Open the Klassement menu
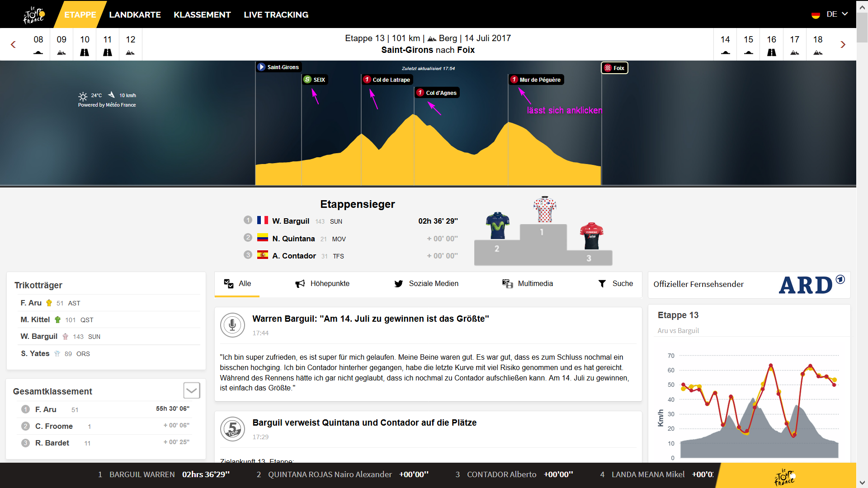This screenshot has width=868, height=488. (x=202, y=14)
